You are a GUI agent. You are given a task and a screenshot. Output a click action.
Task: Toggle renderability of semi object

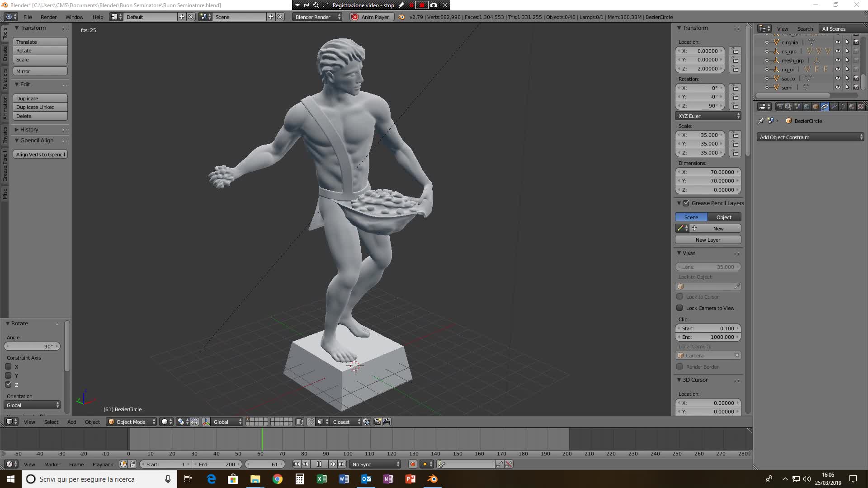click(x=856, y=87)
